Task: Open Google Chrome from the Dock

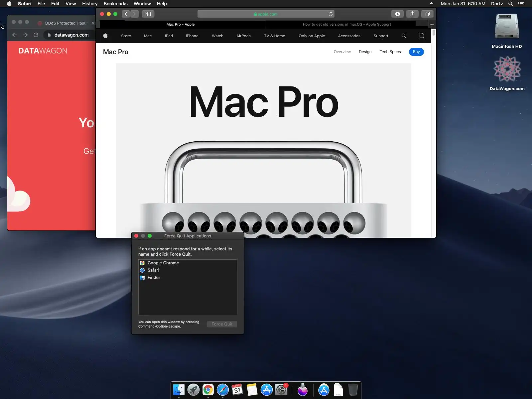Action: (x=208, y=390)
